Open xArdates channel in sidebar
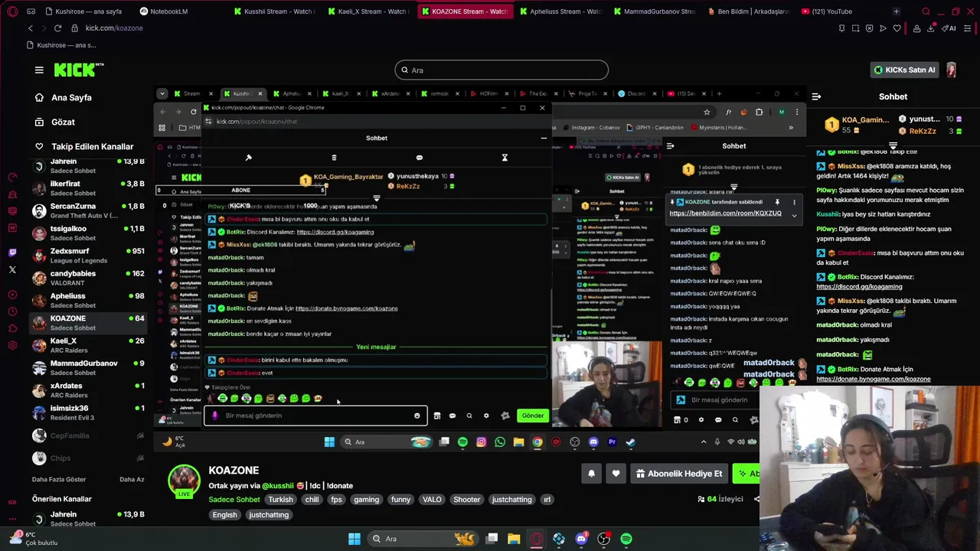 (x=88, y=390)
